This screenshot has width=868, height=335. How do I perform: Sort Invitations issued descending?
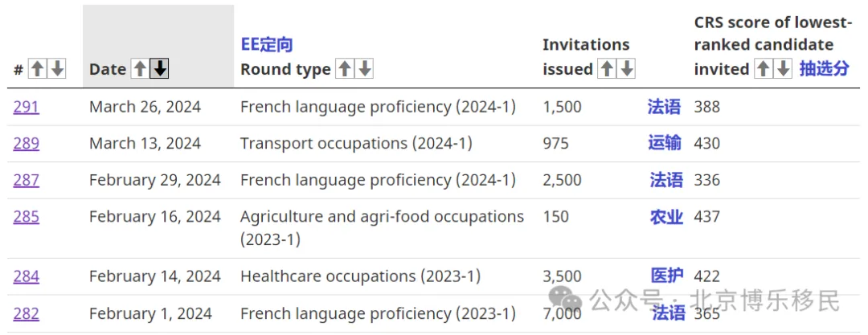(627, 69)
